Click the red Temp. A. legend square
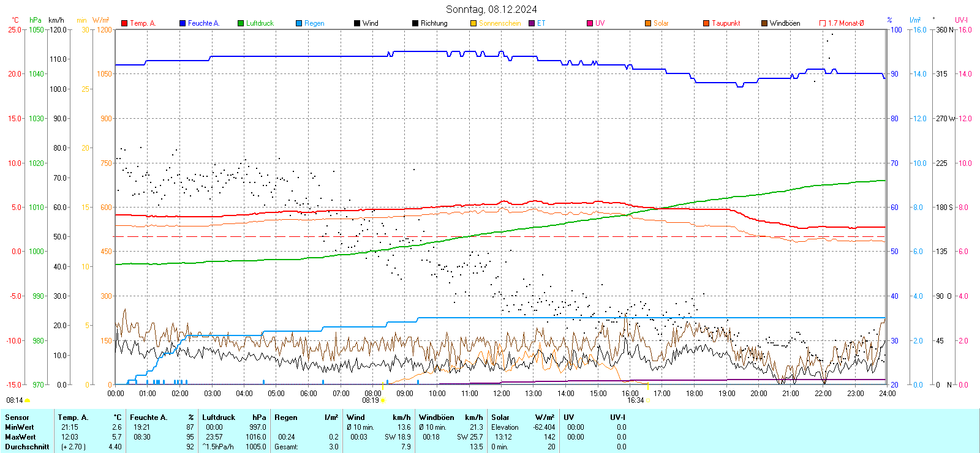This screenshot has height=453, width=980. pyautogui.click(x=124, y=23)
